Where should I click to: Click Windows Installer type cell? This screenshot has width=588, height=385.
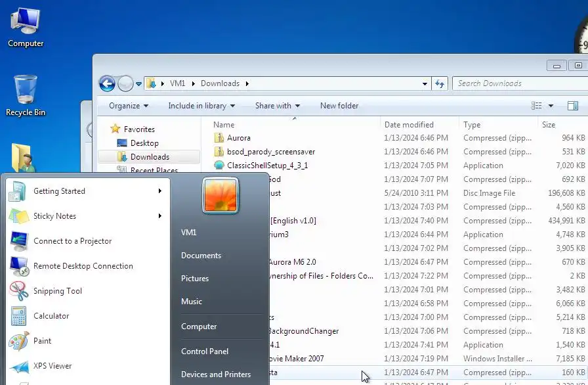tap(497, 358)
